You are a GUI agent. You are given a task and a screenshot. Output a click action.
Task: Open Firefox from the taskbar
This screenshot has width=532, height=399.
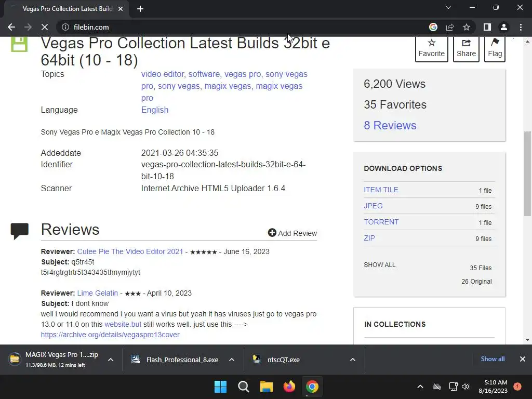pos(289,387)
